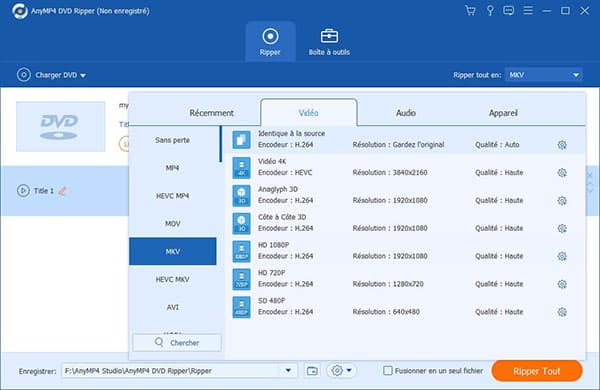Choose AVI in the format list
Screen dimensions: 600x390
173,307
